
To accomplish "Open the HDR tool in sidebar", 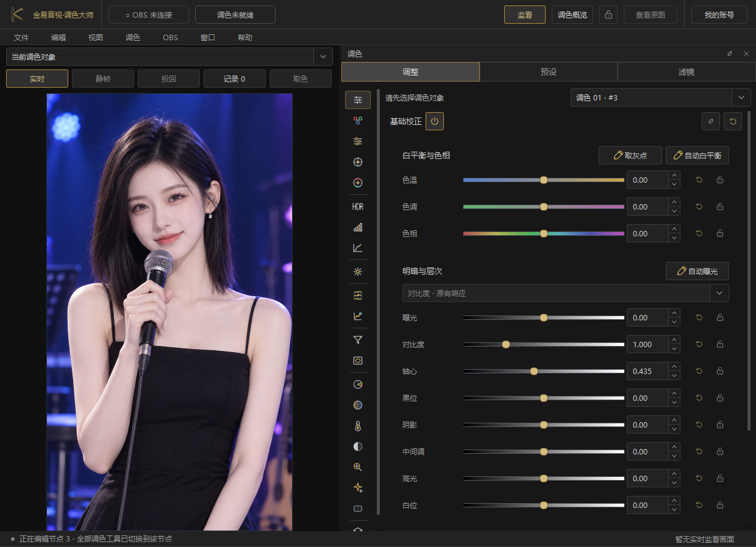I will click(358, 206).
